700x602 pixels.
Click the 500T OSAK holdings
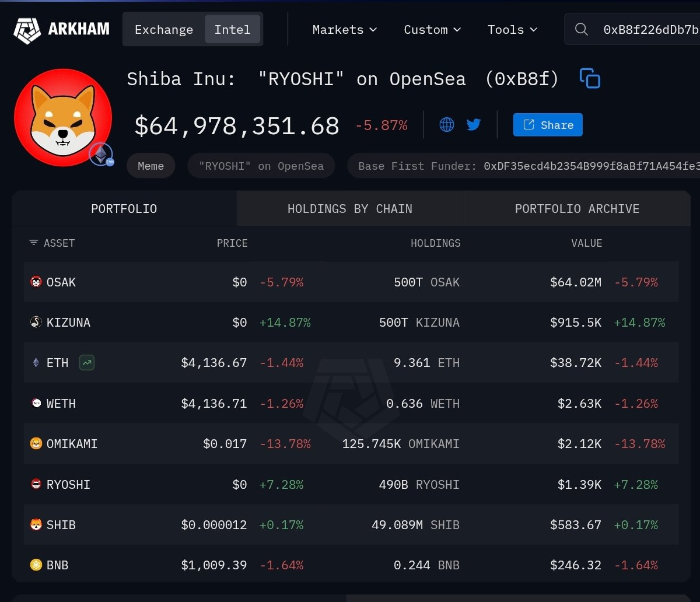(426, 282)
